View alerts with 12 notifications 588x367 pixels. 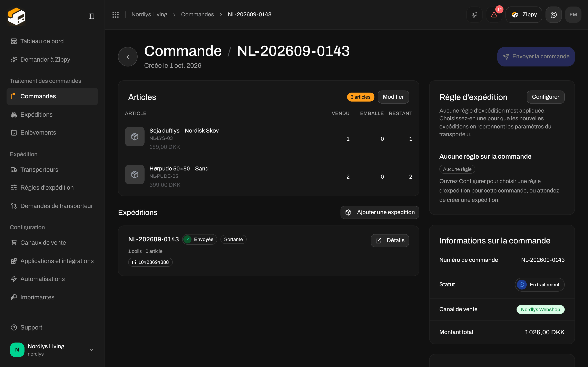[x=494, y=14]
